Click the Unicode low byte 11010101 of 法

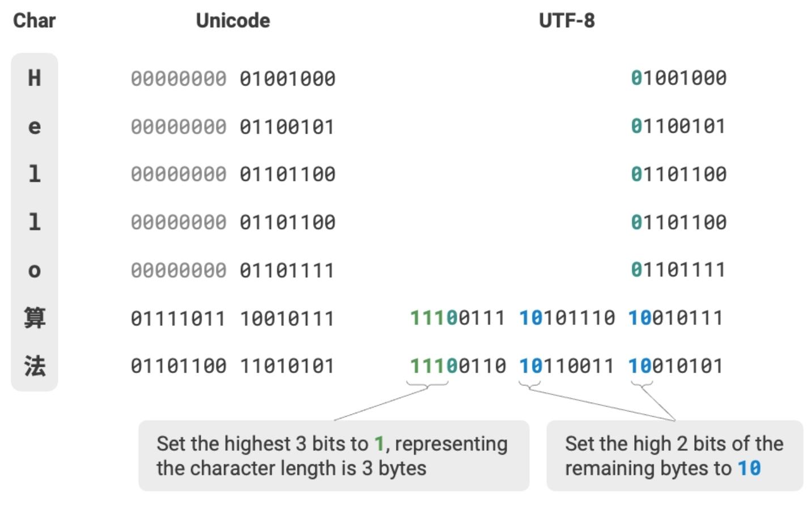pos(287,366)
